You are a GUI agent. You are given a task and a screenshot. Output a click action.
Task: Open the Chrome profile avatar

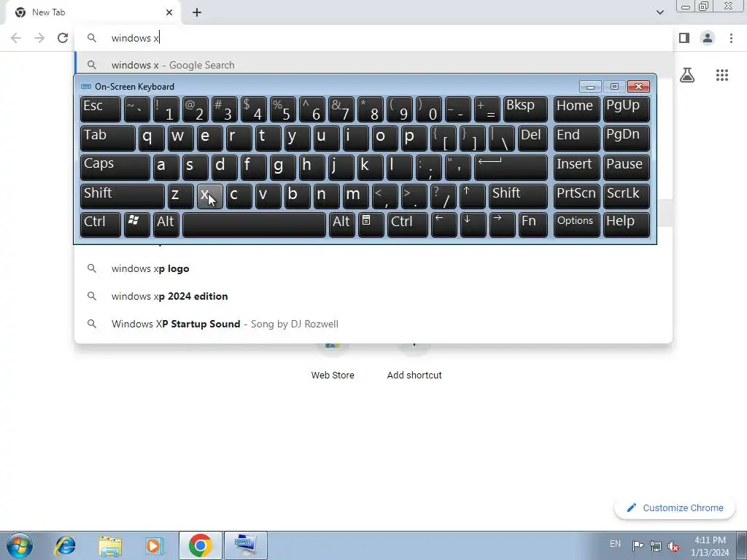tap(708, 38)
